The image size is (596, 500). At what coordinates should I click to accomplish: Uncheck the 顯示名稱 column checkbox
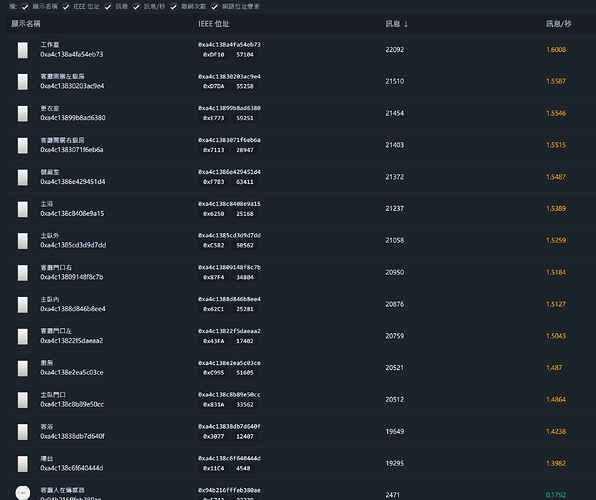[x=25, y=6]
